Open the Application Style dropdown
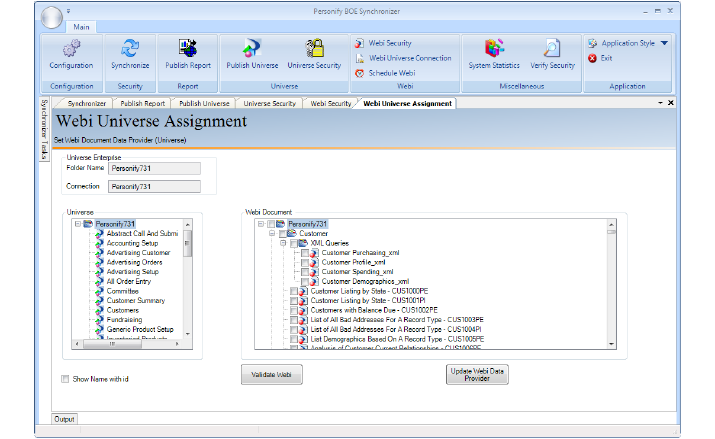This screenshot has width=715, height=439. click(x=664, y=43)
